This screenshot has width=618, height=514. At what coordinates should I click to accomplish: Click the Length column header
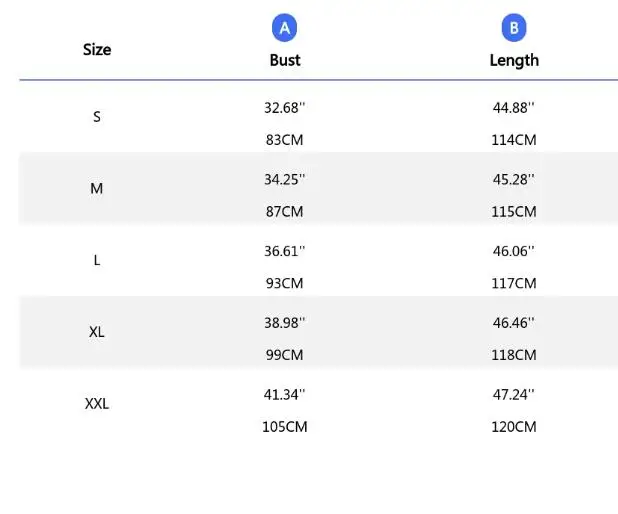pyautogui.click(x=514, y=60)
